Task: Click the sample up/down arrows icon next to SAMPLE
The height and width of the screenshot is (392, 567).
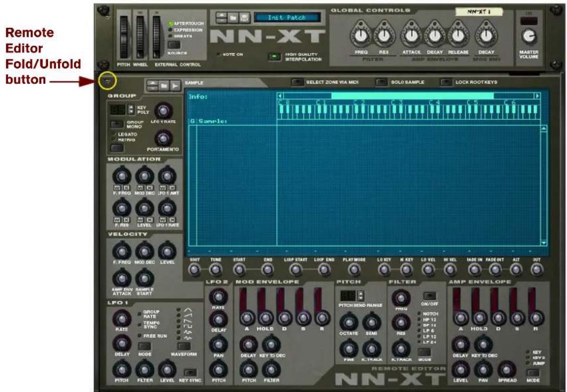Action: tap(153, 86)
